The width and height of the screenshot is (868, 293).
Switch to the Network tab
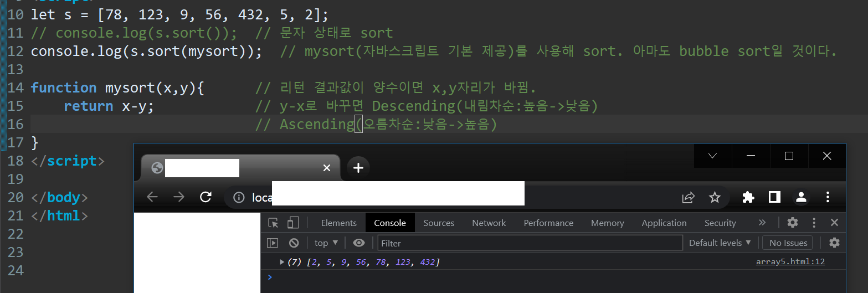(489, 223)
